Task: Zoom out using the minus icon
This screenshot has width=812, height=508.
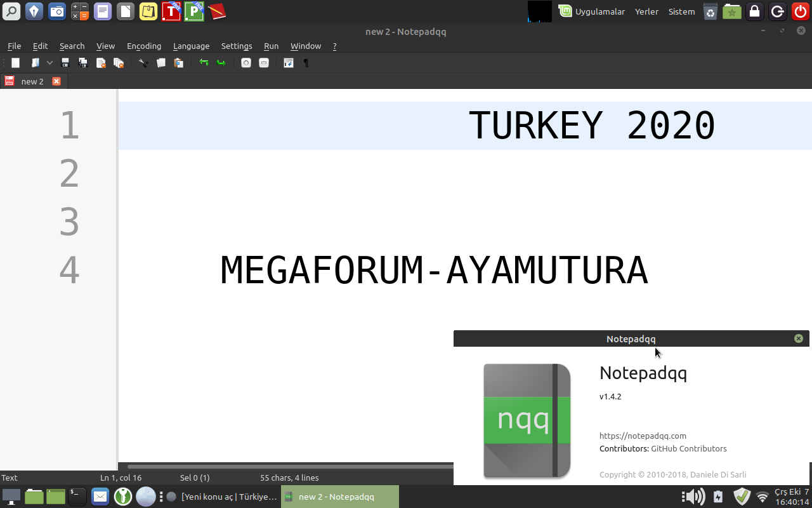Action: [264, 63]
